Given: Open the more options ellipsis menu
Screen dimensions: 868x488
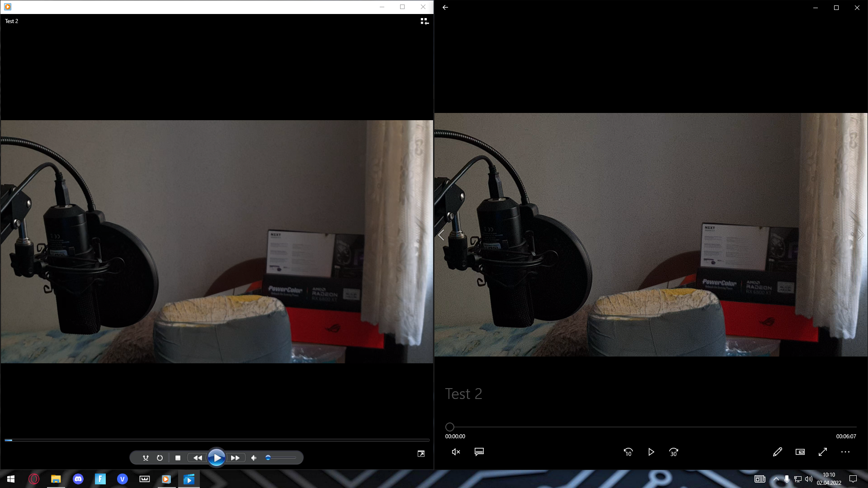Looking at the screenshot, I should [845, 452].
